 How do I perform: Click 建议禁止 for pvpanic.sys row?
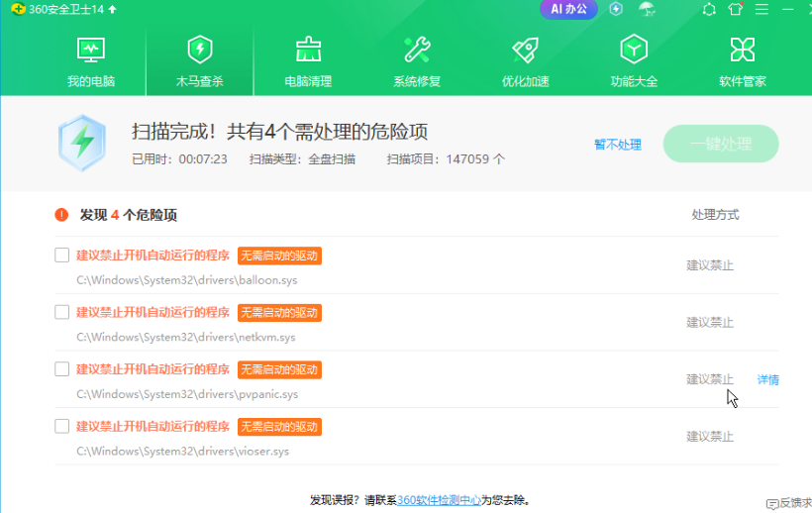710,379
